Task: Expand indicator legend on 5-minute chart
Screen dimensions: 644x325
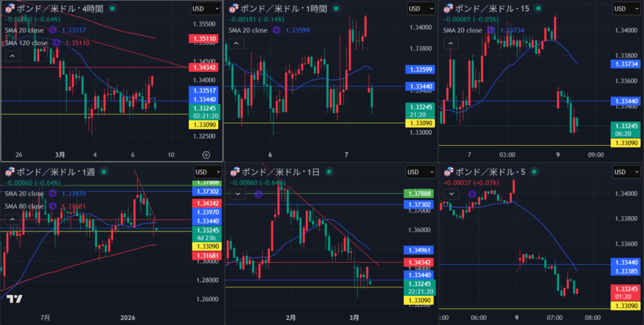Action: pos(451,194)
